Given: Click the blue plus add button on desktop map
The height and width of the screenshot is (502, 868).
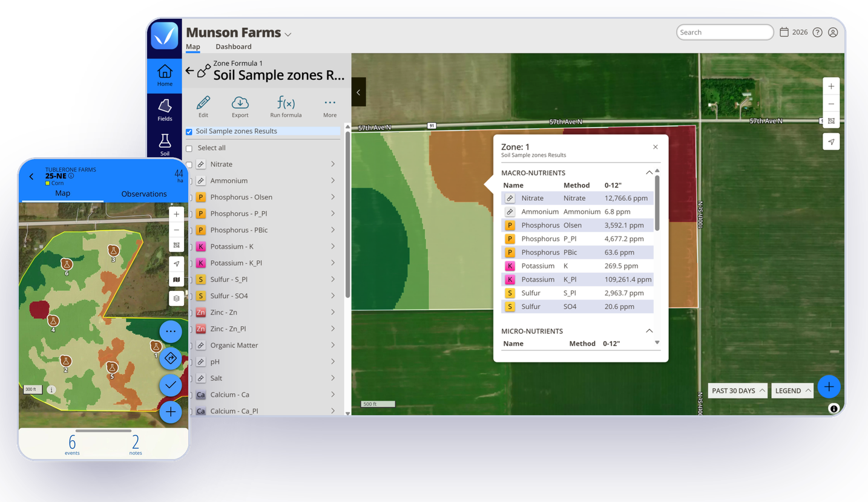Looking at the screenshot, I should [829, 386].
